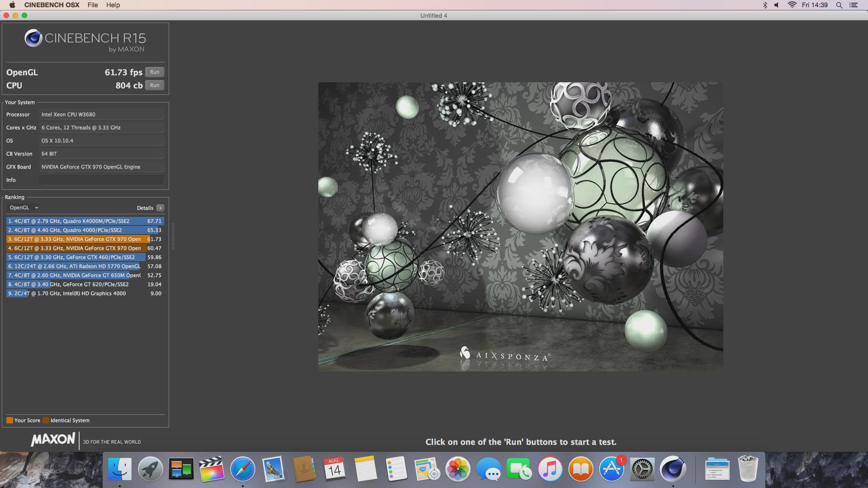868x488 pixels.
Task: Click the Info input field
Action: point(102,180)
